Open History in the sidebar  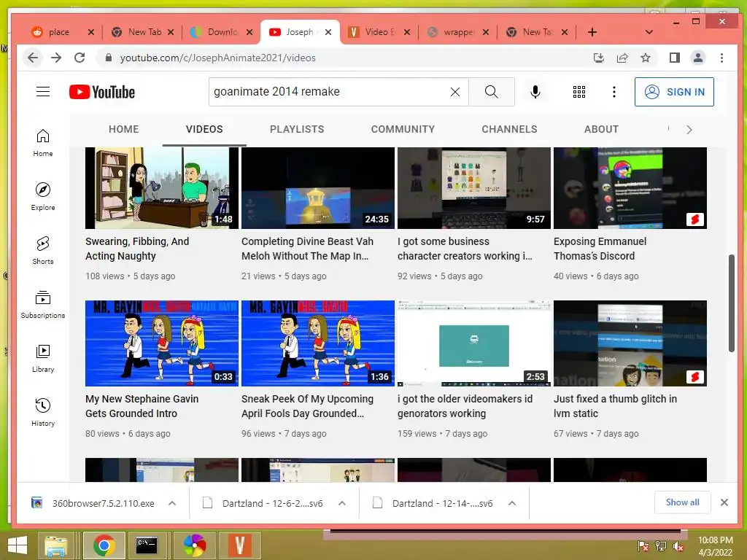pos(43,412)
